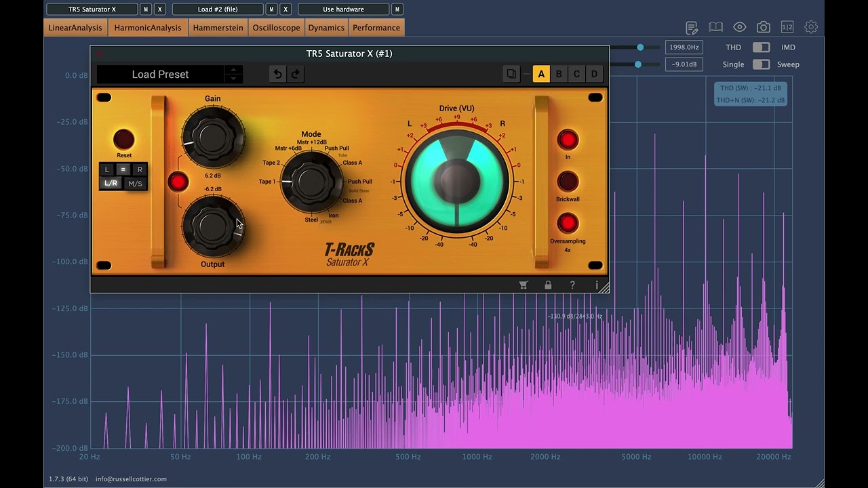Open the shop cart icon in plugin
The image size is (868, 488).
pyautogui.click(x=523, y=285)
